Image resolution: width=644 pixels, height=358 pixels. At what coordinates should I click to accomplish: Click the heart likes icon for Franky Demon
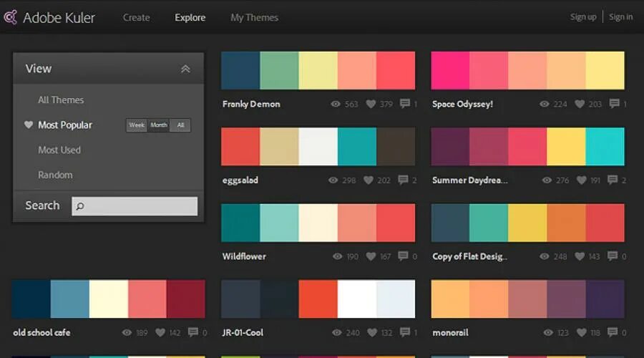coord(371,104)
